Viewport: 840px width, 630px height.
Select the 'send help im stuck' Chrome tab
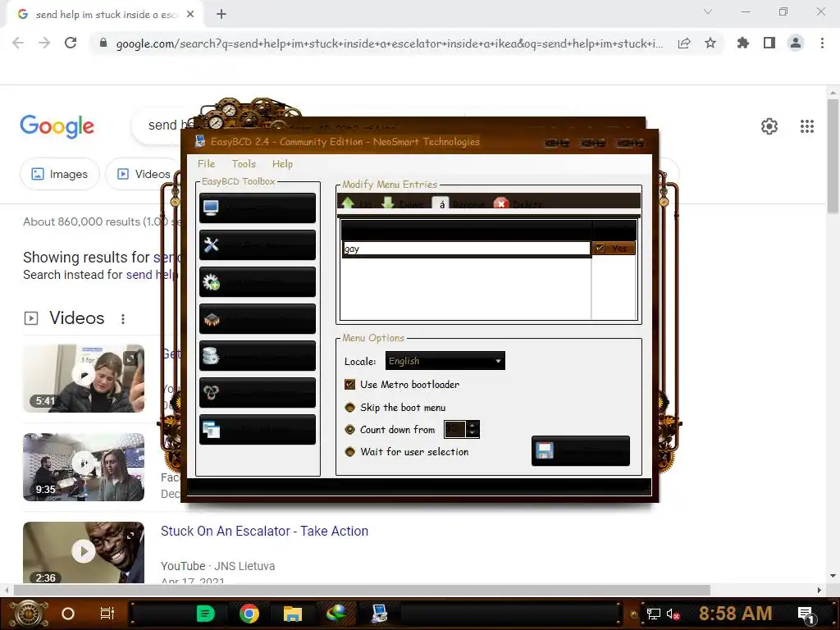tap(104, 15)
